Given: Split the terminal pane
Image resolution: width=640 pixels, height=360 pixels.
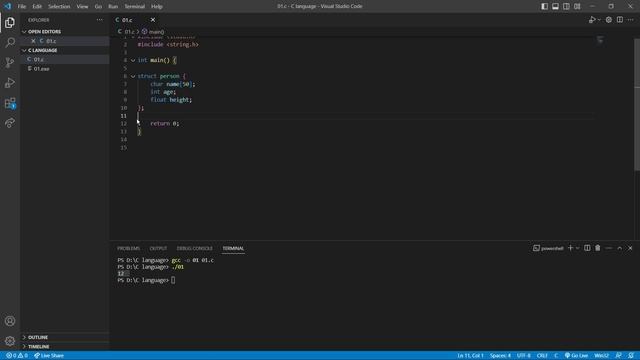Looking at the screenshot, I should point(587,248).
